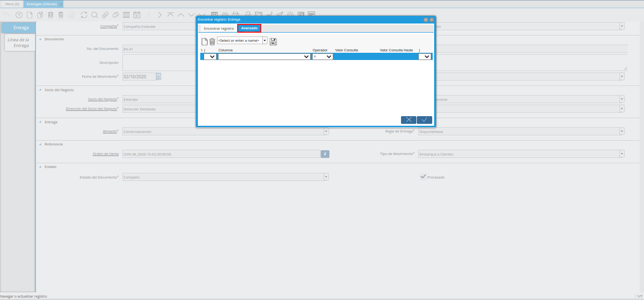Open the Columna dropdown in the query row
Screen dimensions: 644x300
264,57
